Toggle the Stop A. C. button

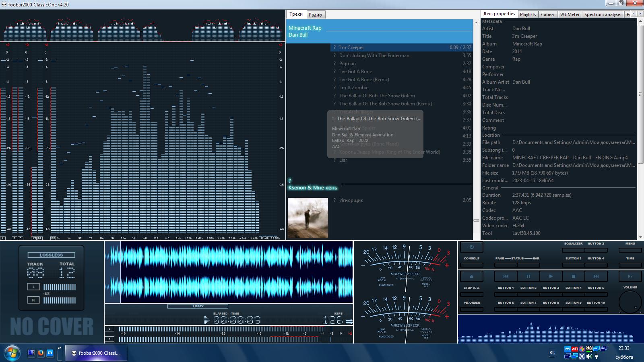pos(471,294)
